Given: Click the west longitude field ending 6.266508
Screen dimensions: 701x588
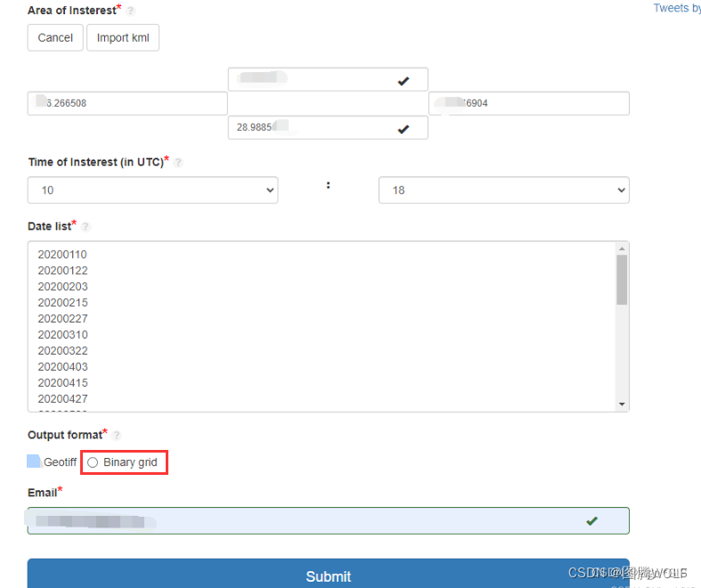Looking at the screenshot, I should [x=127, y=103].
